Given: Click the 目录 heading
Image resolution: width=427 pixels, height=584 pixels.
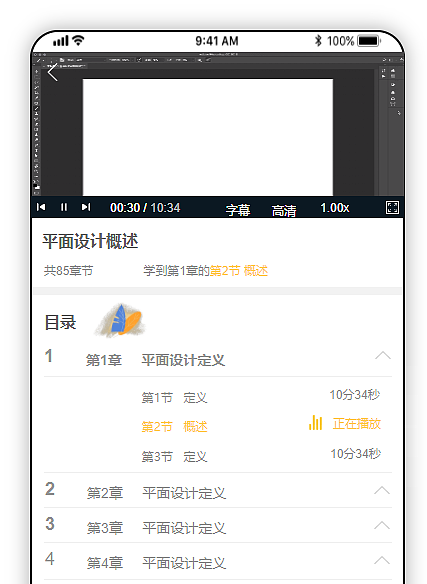Looking at the screenshot, I should (60, 323).
